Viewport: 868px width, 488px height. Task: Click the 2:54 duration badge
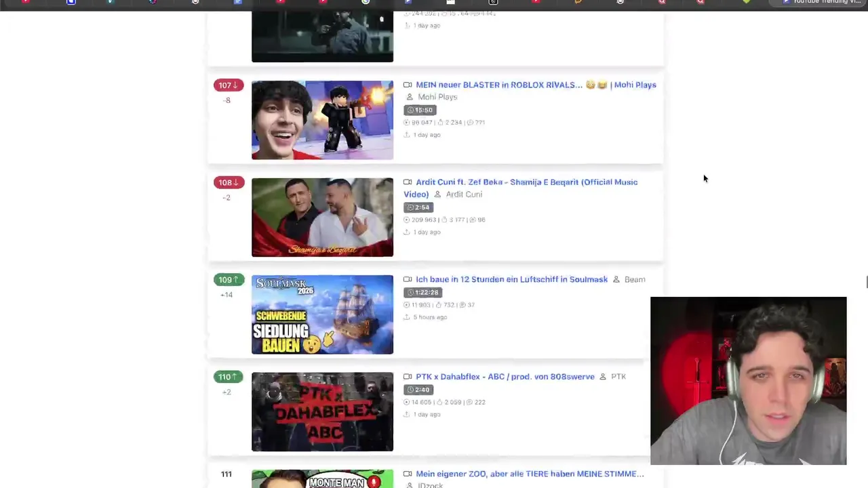pos(418,207)
